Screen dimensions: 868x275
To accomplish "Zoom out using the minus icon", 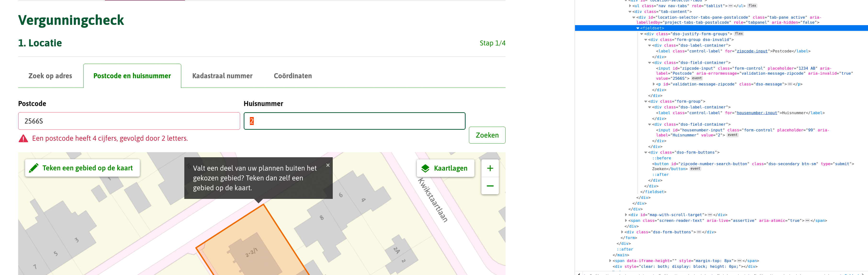I will pos(490,186).
